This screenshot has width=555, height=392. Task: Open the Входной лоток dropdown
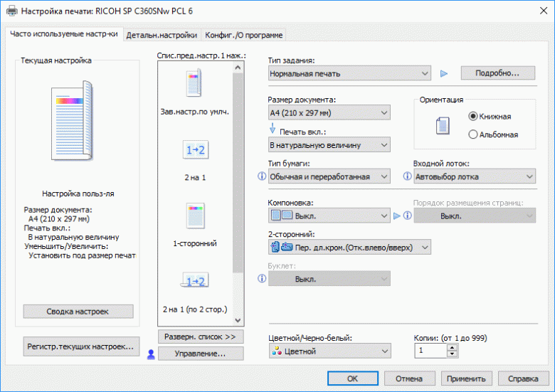475,176
